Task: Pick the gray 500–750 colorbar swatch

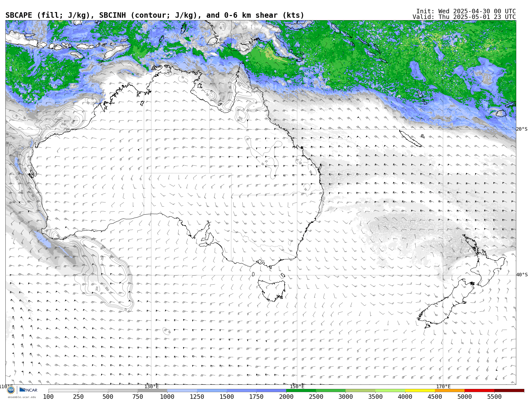Action: pyautogui.click(x=123, y=391)
